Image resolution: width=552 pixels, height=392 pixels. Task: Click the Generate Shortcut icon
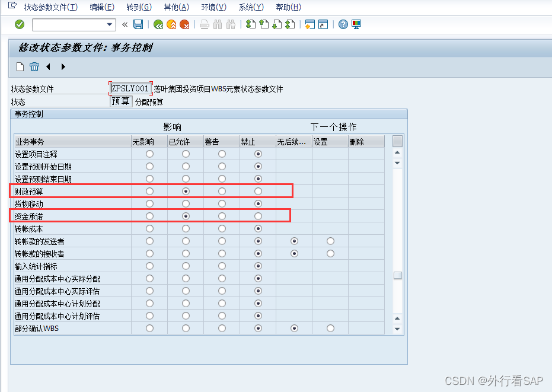pos(323,24)
